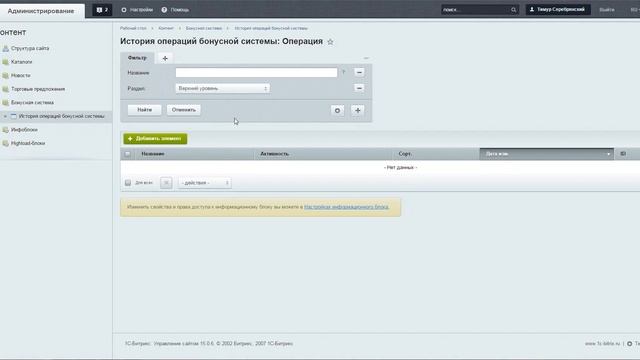The height and width of the screenshot is (360, 640).
Task: Click Добавить элемент button
Action: (155, 139)
